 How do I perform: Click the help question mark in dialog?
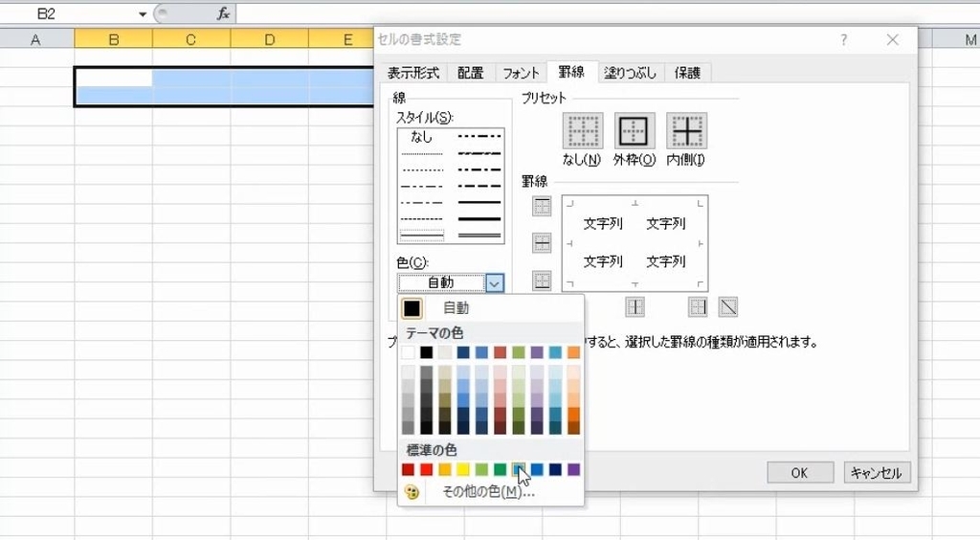click(844, 40)
